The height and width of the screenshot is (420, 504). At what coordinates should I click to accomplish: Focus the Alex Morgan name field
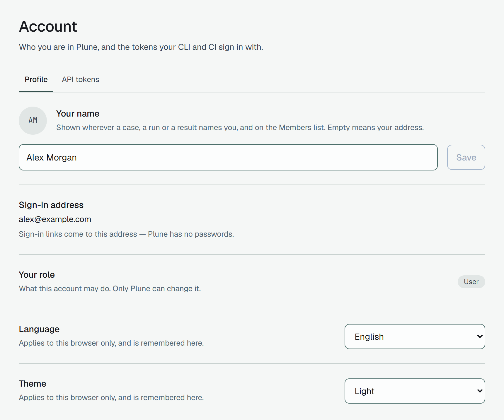click(x=228, y=157)
